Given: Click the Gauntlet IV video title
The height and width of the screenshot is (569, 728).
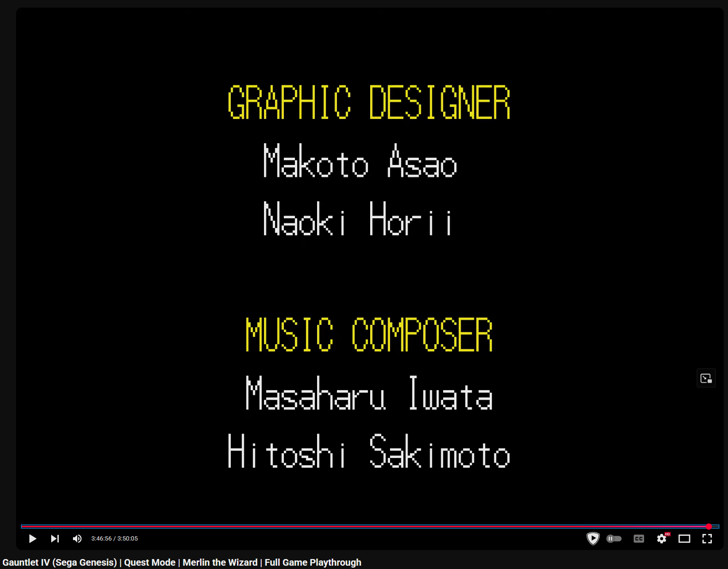Looking at the screenshot, I should click(x=182, y=562).
